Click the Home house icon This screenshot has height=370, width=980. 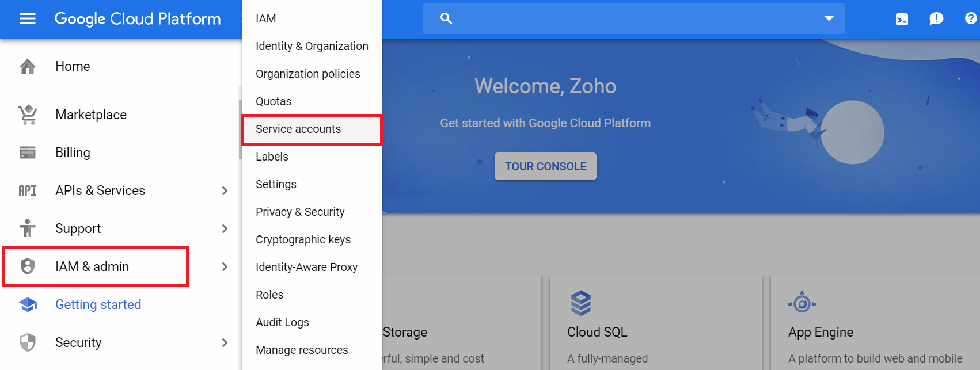pos(28,67)
